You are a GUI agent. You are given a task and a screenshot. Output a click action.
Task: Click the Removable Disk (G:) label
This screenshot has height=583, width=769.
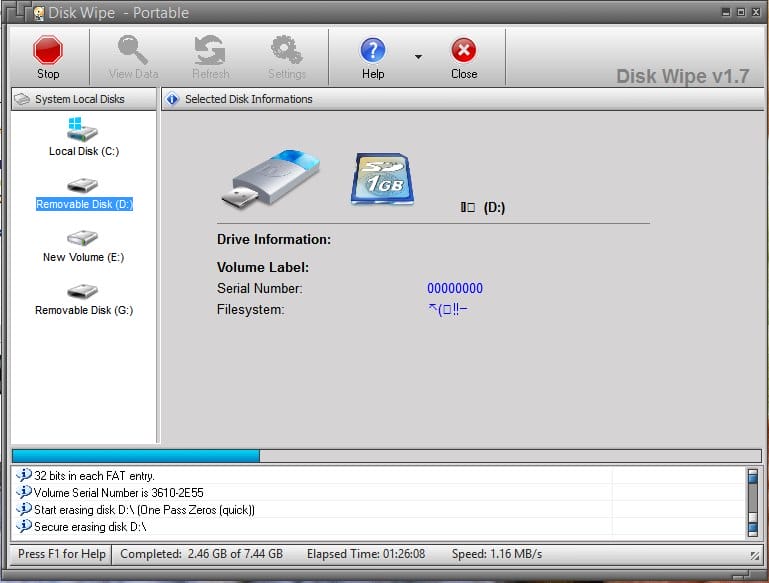(84, 310)
